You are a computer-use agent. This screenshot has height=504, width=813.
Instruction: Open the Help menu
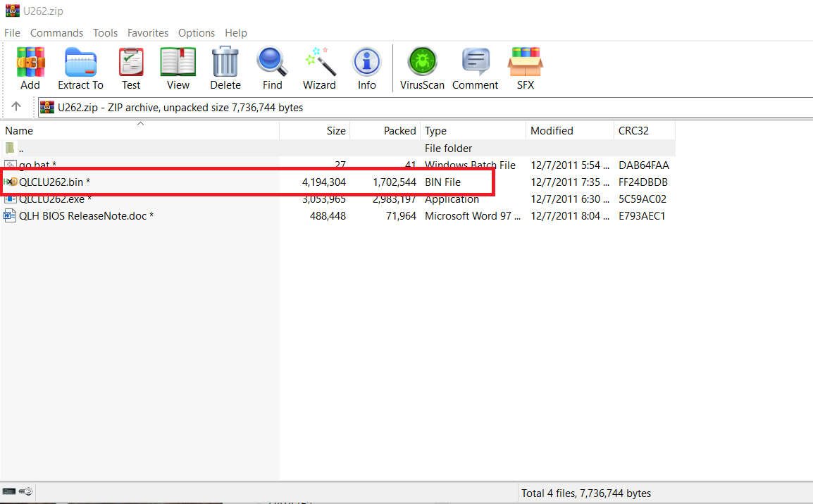(x=236, y=32)
